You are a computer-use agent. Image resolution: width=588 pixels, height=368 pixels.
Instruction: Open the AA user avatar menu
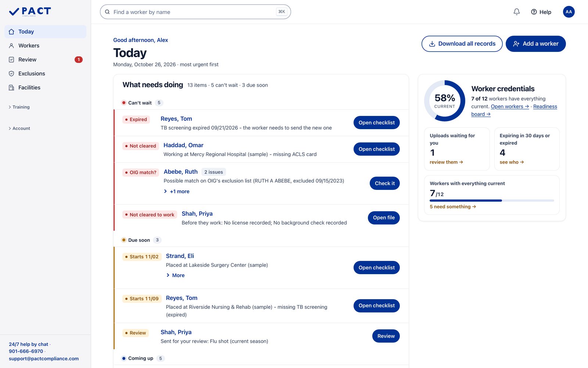pyautogui.click(x=569, y=12)
